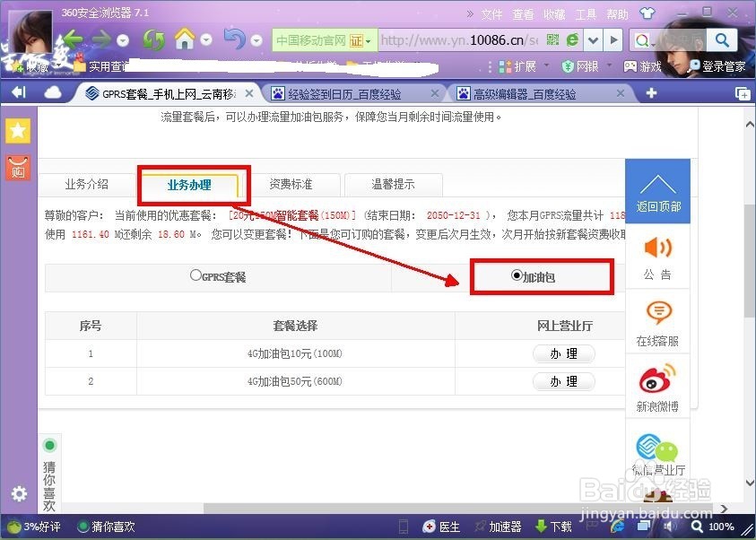Viewport: 756px width, 540px height.
Task: Click the 公告 speaker icon
Action: click(x=657, y=248)
